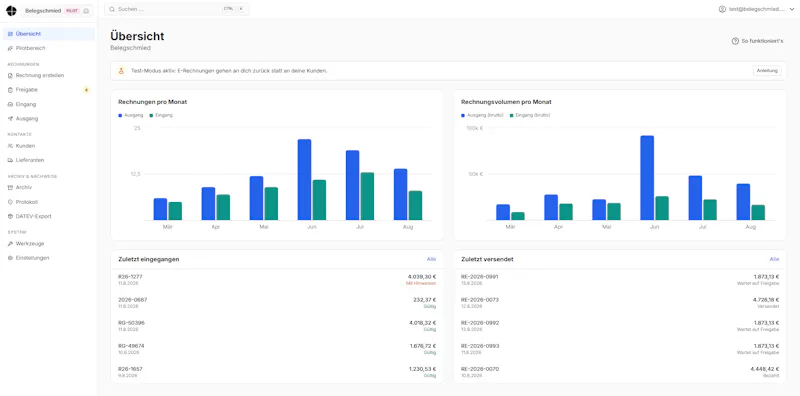Screen dimensions: 800x396
Task: Click the Lieferanten truck icon
Action: pyautogui.click(x=11, y=160)
